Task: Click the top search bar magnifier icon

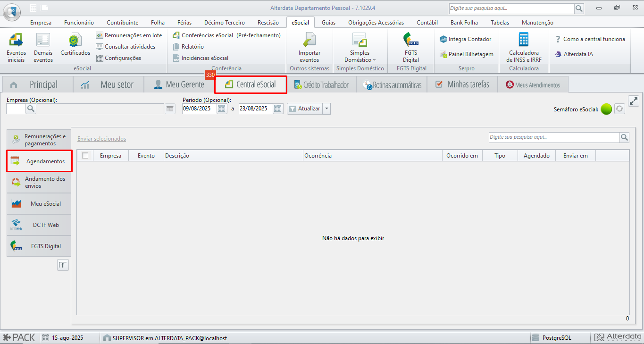Action: [x=578, y=8]
